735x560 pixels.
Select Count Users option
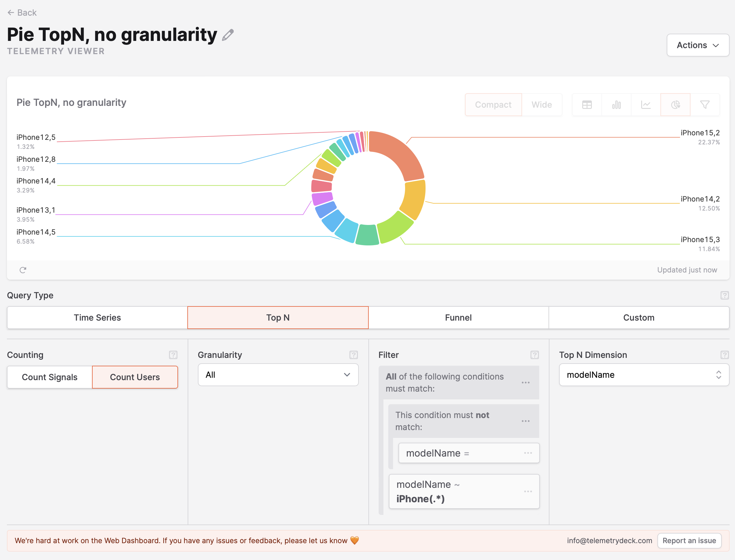(x=135, y=377)
